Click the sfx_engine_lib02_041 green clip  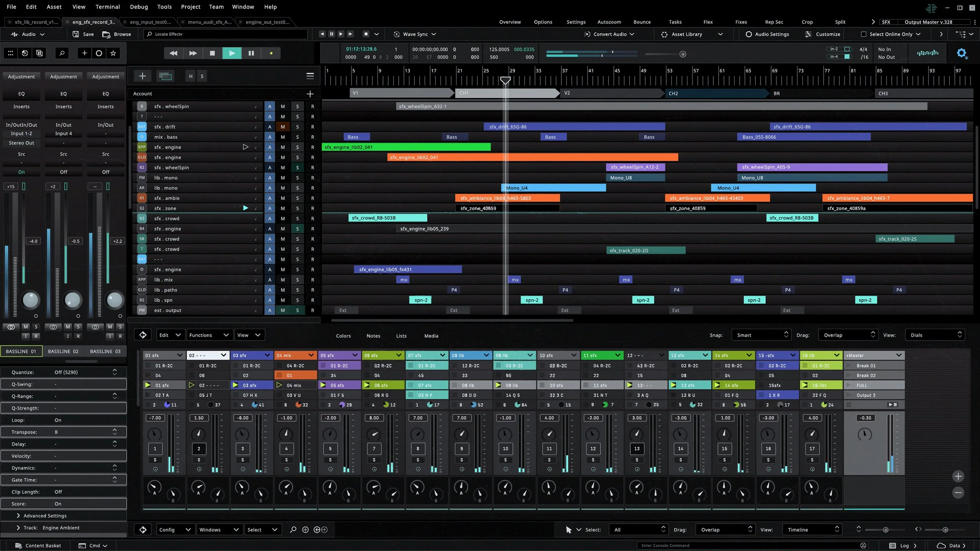click(x=406, y=147)
